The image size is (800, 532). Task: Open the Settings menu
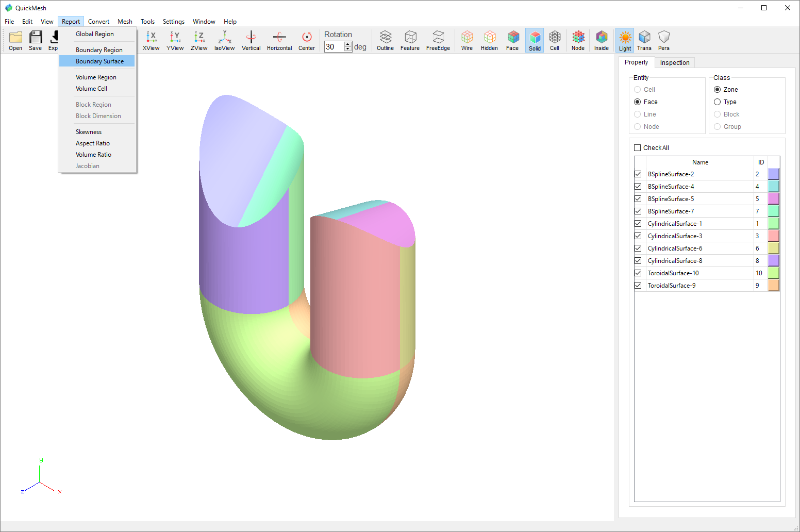click(x=174, y=22)
